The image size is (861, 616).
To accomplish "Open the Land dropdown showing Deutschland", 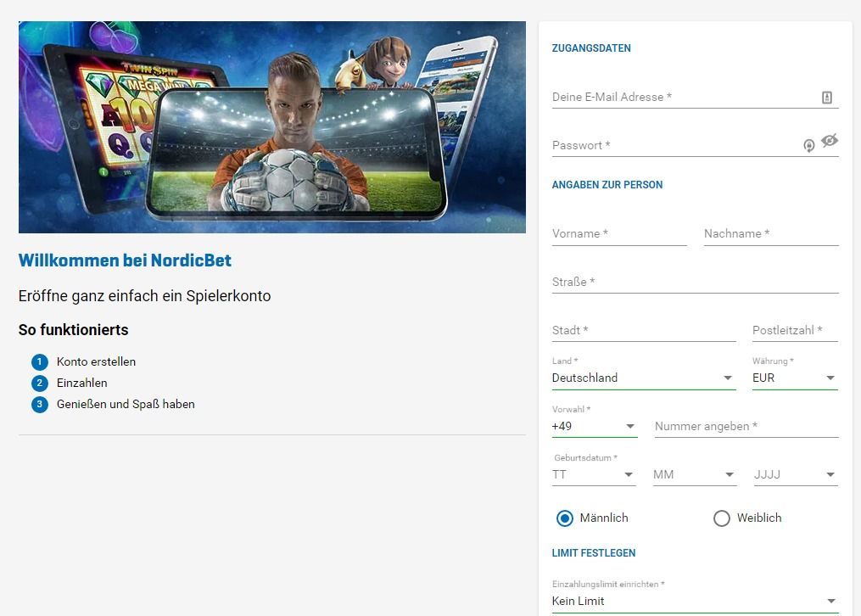I will (644, 378).
